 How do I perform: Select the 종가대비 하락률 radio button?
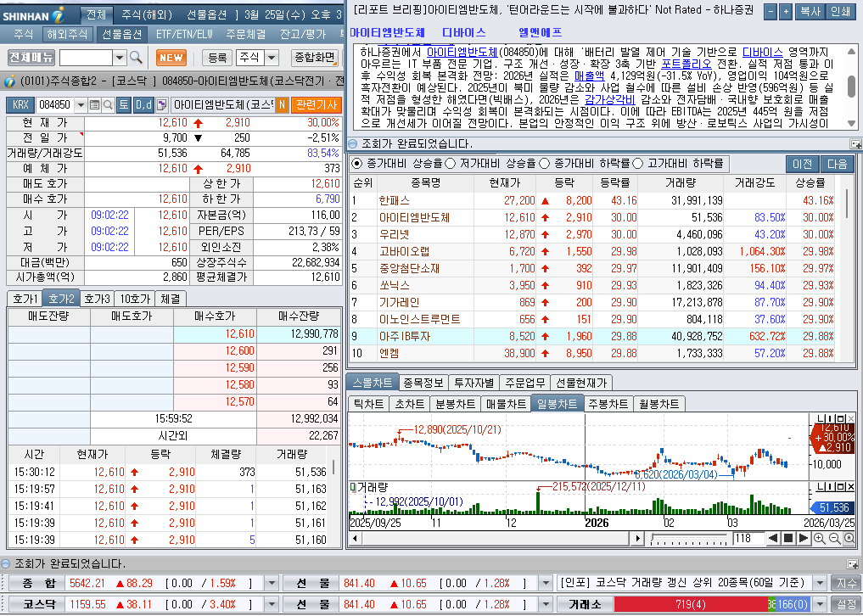coord(544,164)
